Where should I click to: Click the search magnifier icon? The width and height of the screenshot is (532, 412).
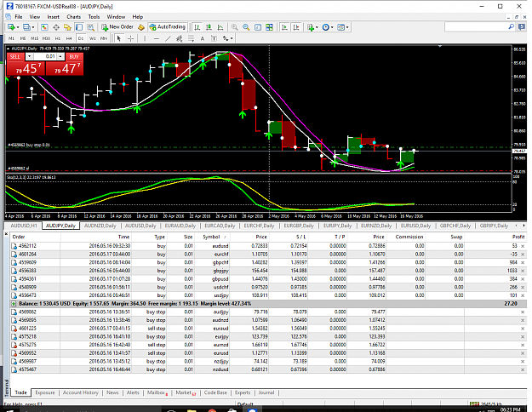point(511,26)
